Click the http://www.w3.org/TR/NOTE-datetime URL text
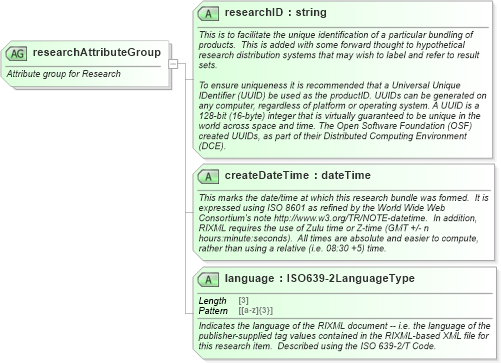This screenshot has width=501, height=363. 350,218
